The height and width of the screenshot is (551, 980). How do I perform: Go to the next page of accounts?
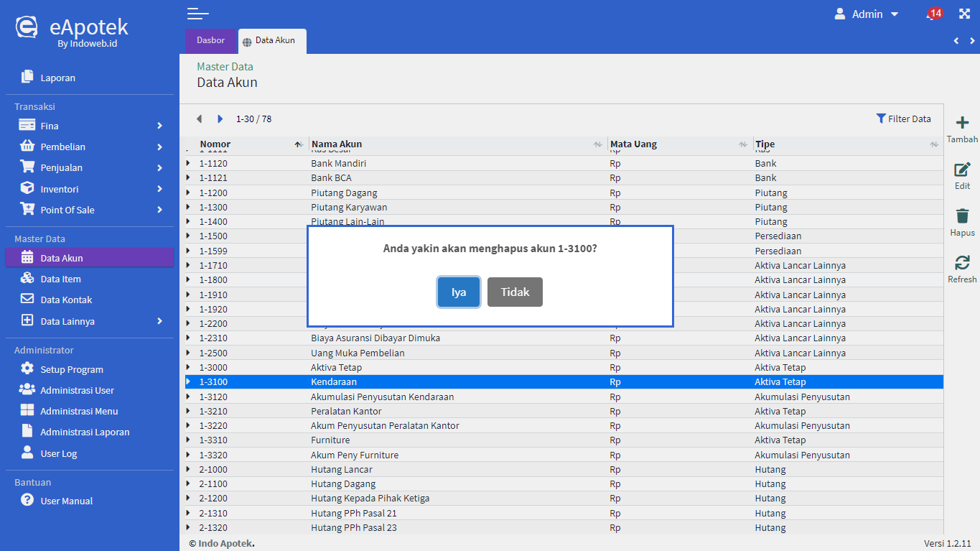point(220,119)
